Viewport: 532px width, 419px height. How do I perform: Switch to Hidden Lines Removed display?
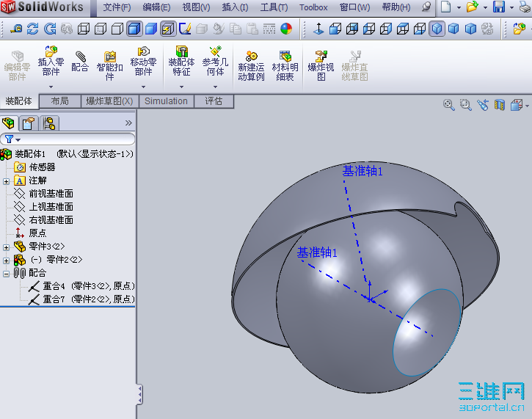(117, 29)
